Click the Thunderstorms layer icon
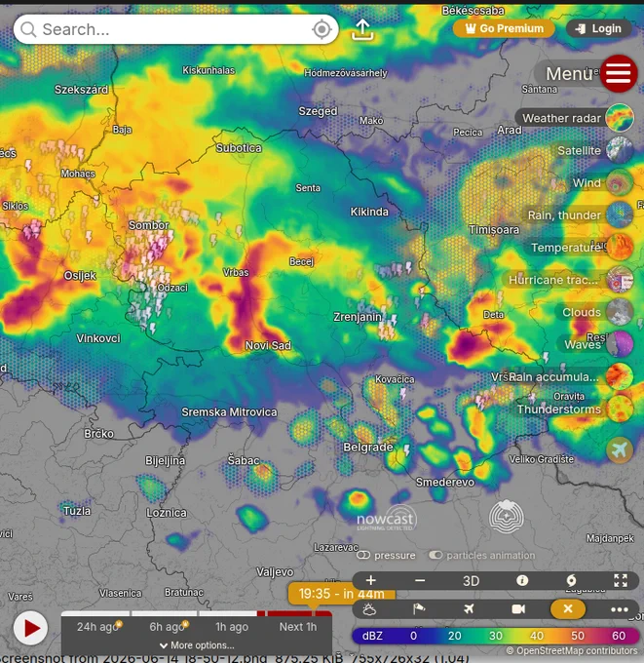The image size is (644, 663). click(619, 409)
